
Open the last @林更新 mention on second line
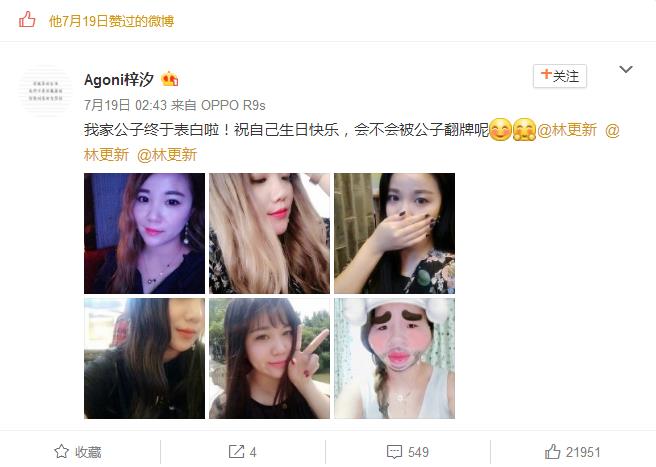click(x=167, y=155)
